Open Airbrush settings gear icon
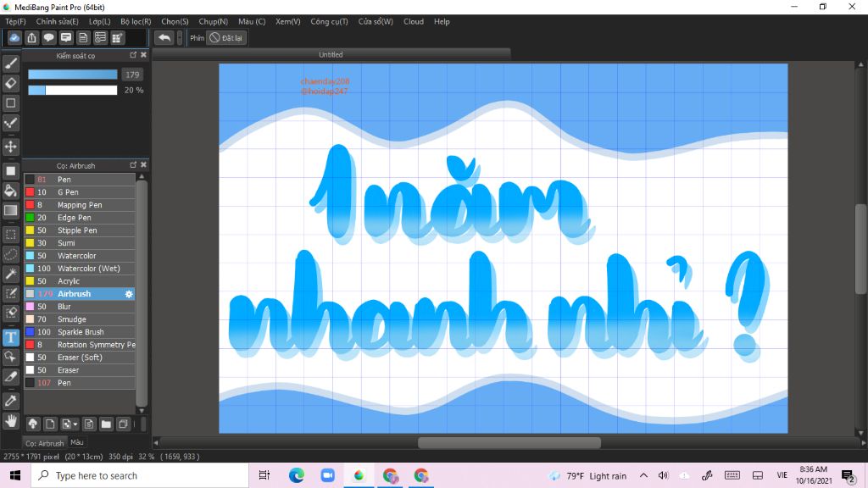 [x=129, y=294]
